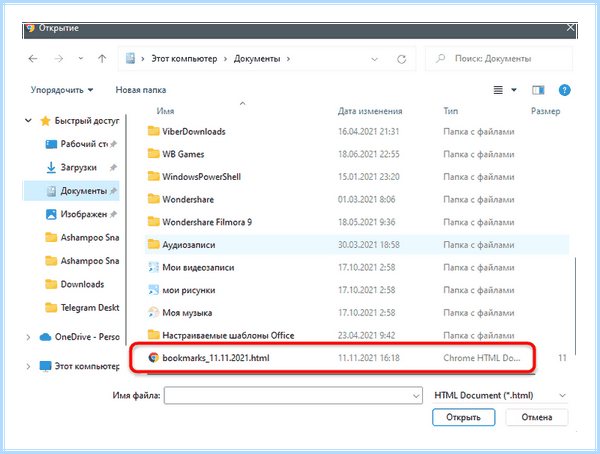
Task: Click the search field 'Поиск: Документы'
Action: 499,59
